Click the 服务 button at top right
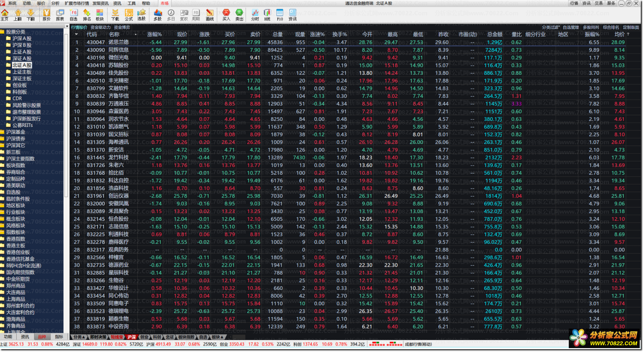The width and height of the screenshot is (644, 352). click(611, 3)
